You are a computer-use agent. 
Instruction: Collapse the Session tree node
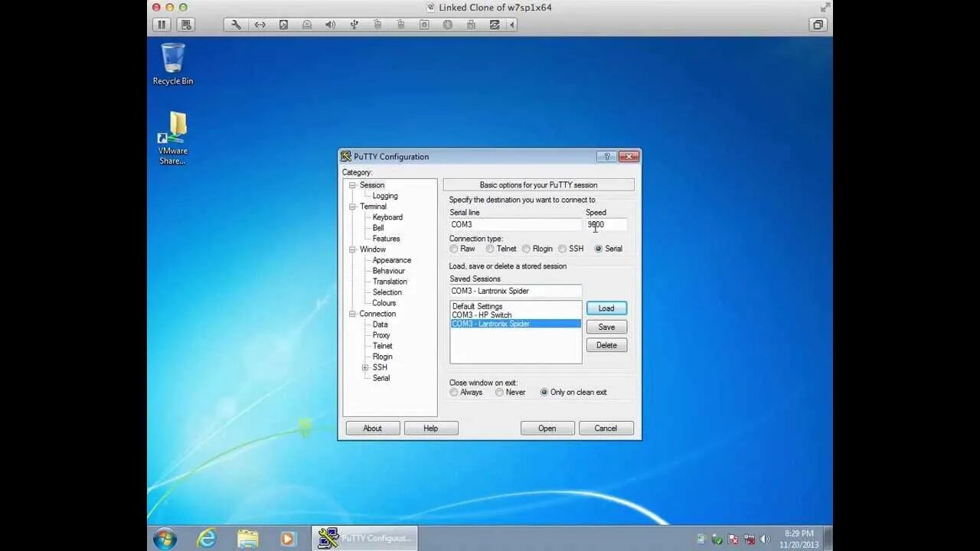(353, 185)
